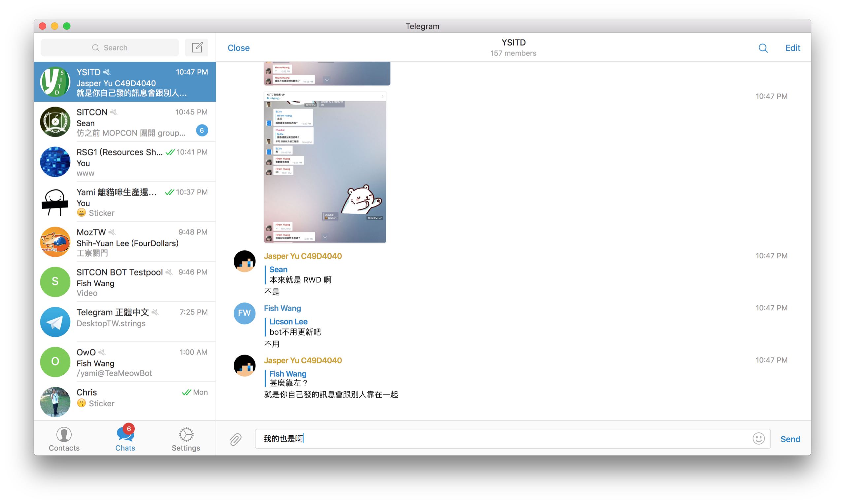Click the 1:00 AM time on OwO
Image resolution: width=845 pixels, height=504 pixels.
193,353
